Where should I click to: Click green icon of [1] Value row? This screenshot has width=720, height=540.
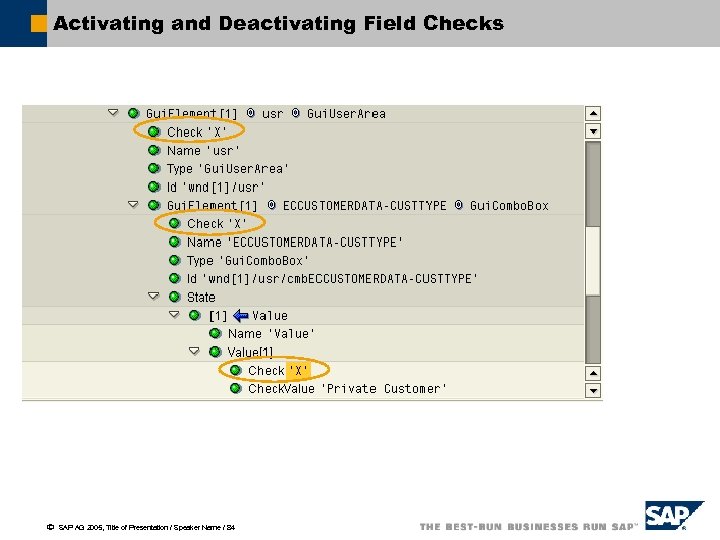195,315
